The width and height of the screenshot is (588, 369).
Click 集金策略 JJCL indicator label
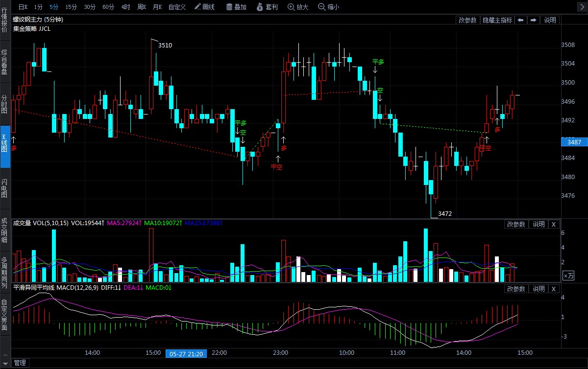click(x=31, y=28)
